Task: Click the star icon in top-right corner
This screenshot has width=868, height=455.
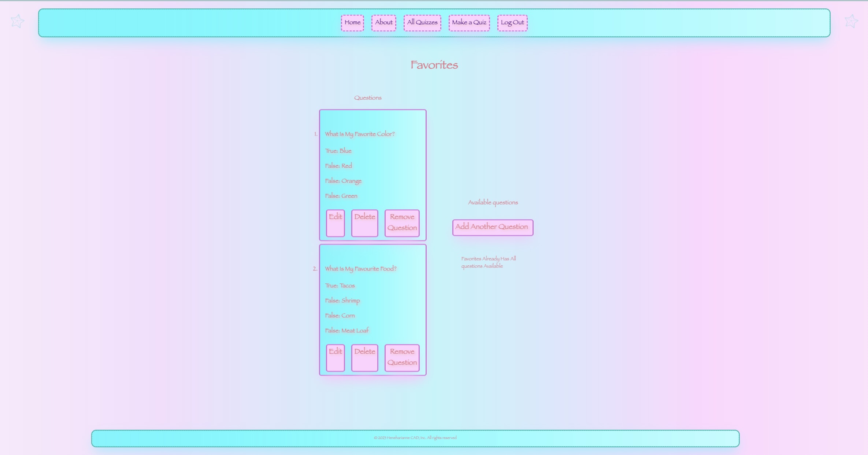Action: (852, 21)
